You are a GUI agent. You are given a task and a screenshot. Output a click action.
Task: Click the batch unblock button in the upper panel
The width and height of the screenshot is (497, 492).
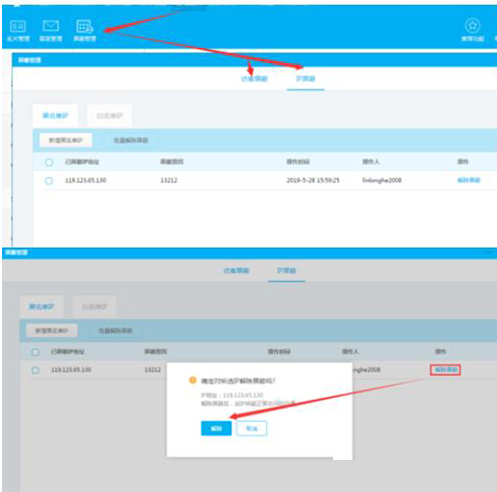click(x=131, y=140)
